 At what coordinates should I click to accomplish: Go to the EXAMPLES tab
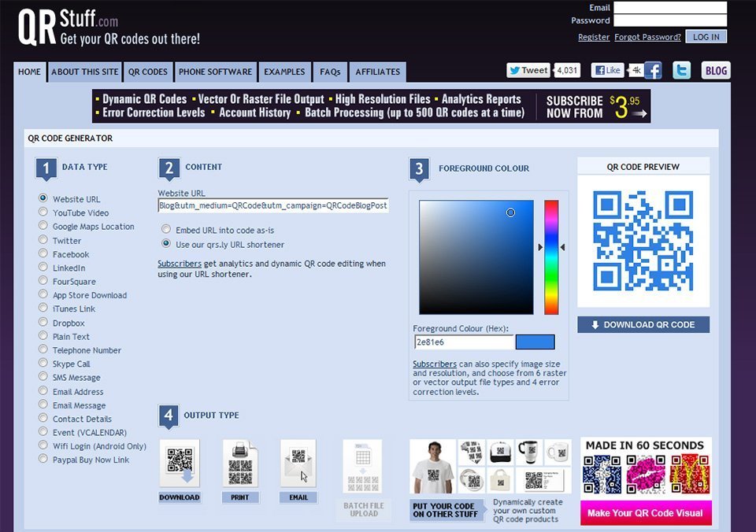coord(284,72)
